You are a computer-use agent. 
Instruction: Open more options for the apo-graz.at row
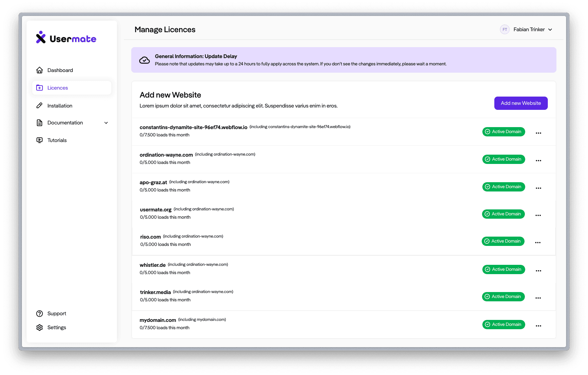coord(539,188)
